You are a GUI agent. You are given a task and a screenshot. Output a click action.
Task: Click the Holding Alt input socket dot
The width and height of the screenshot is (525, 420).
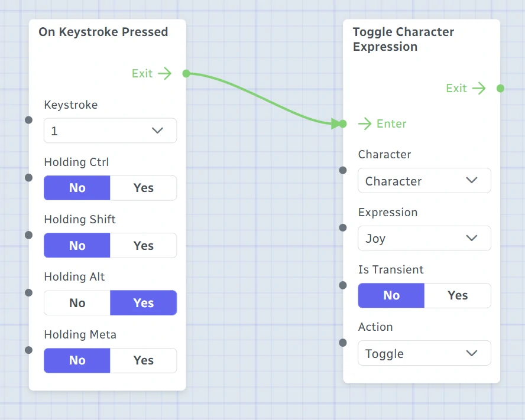29,292
